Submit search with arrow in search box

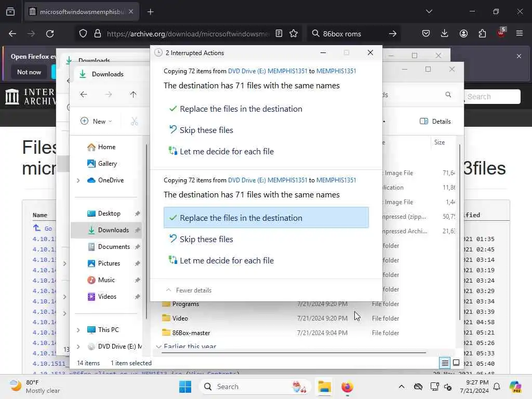393,34
